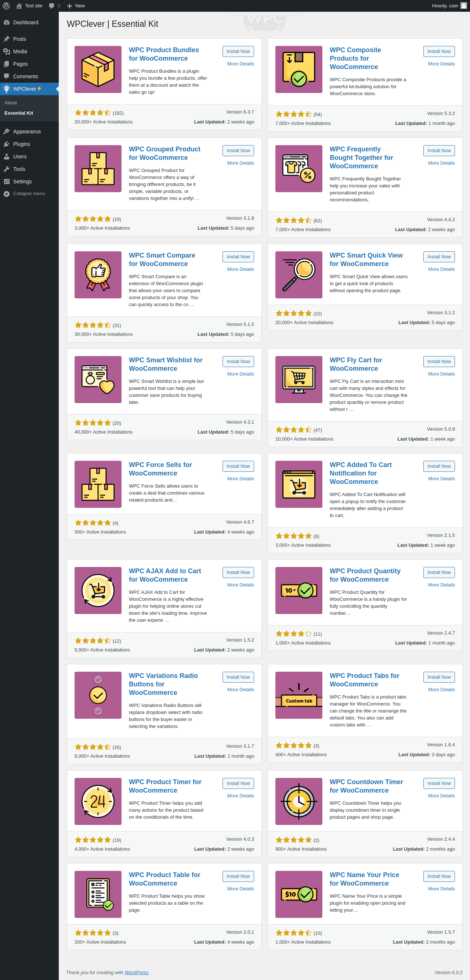Install WPC Product Table plugin
470x980 pixels.
coord(238,876)
